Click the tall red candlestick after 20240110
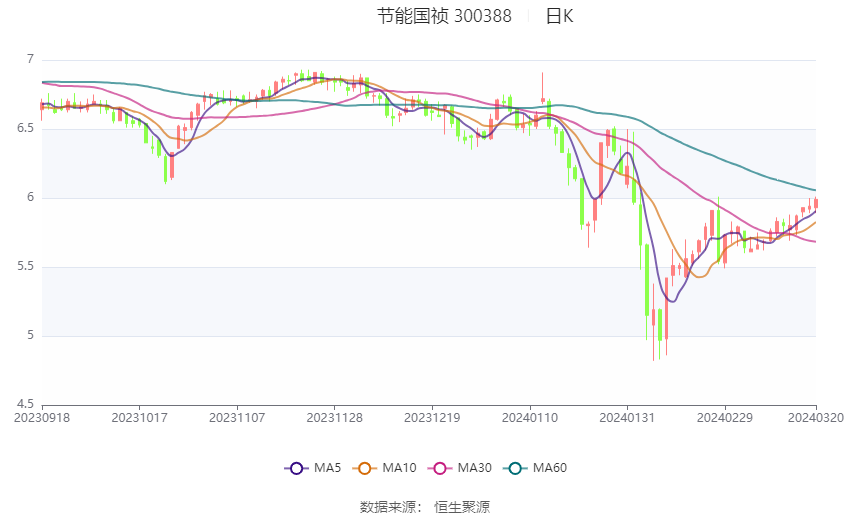This screenshot has height=517, width=850. [543, 88]
